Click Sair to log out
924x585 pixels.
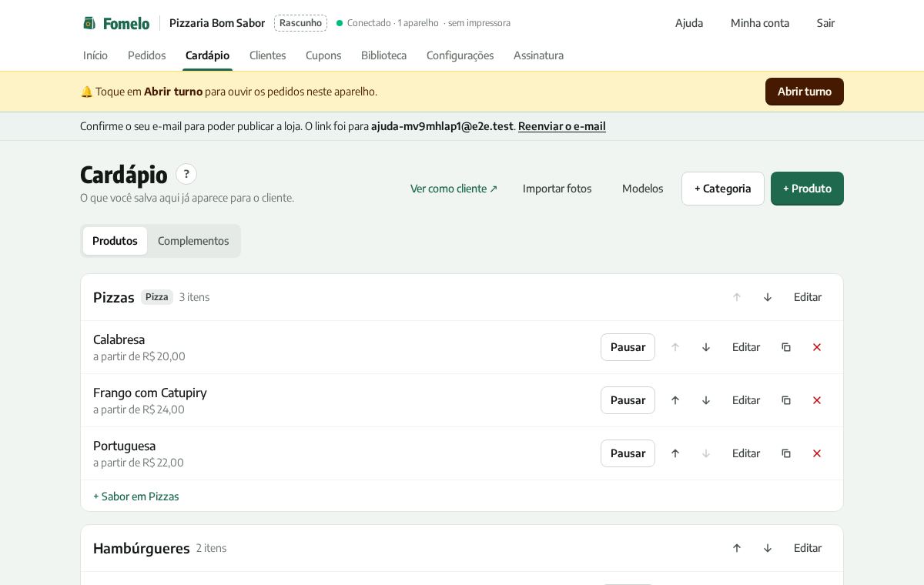[825, 23]
